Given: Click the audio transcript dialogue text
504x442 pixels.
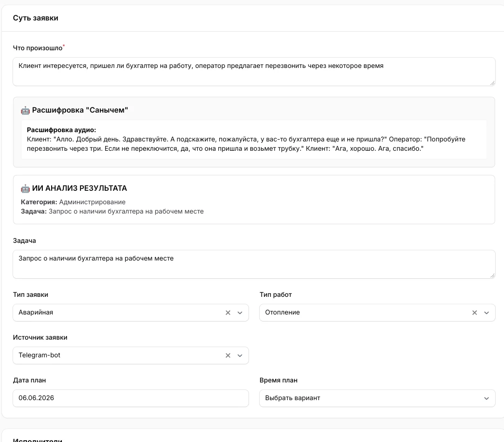Looking at the screenshot, I should pyautogui.click(x=246, y=144).
